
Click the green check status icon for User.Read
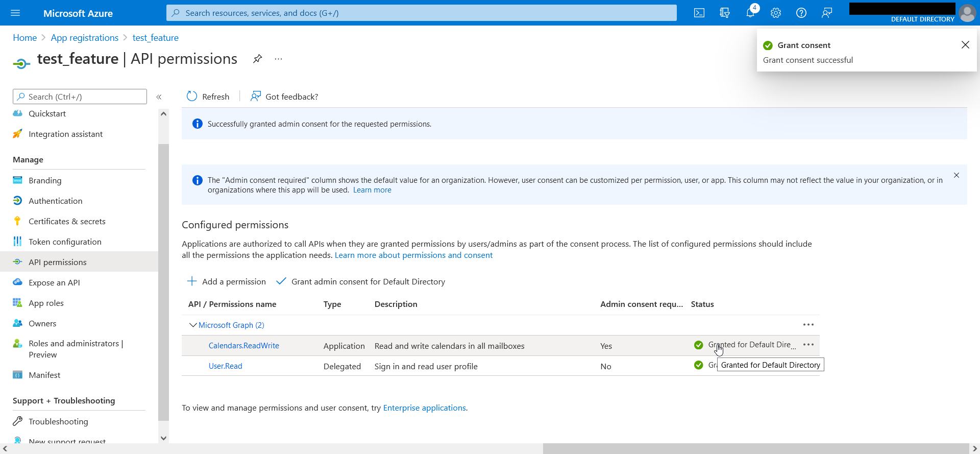coord(699,365)
